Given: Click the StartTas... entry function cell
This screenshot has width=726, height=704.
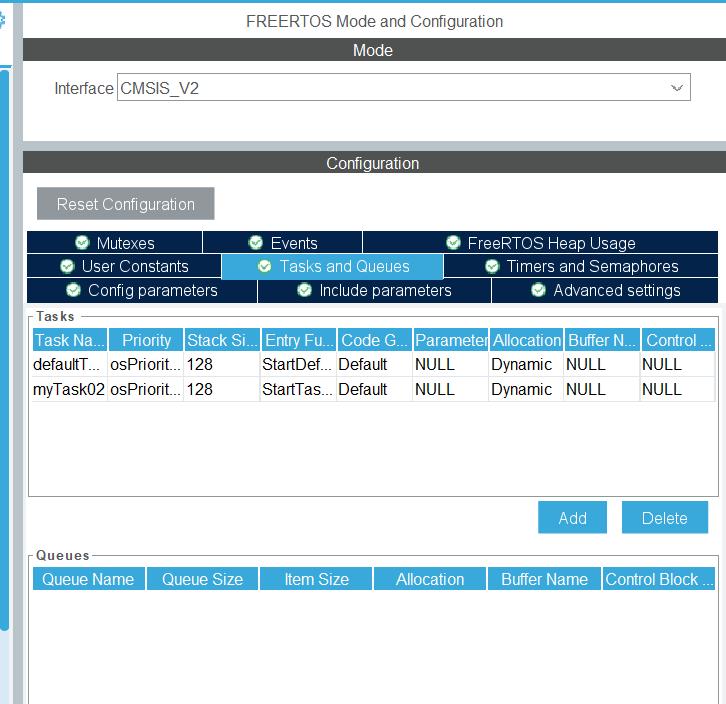Looking at the screenshot, I should pos(299,389).
